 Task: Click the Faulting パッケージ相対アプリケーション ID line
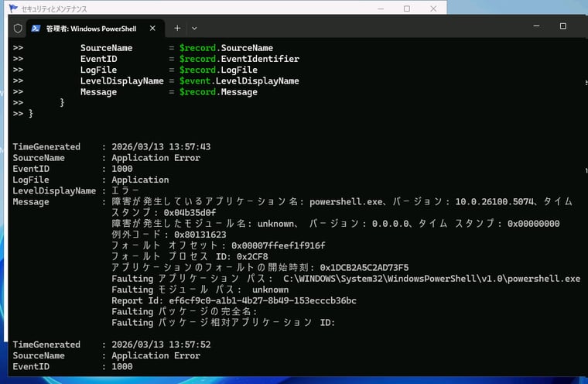pyautogui.click(x=223, y=322)
